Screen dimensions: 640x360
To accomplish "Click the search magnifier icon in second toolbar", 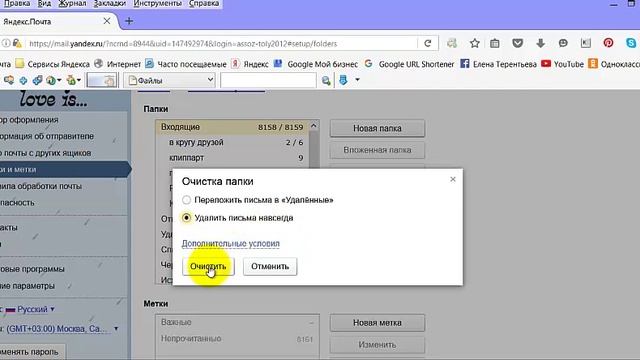I will 326,80.
